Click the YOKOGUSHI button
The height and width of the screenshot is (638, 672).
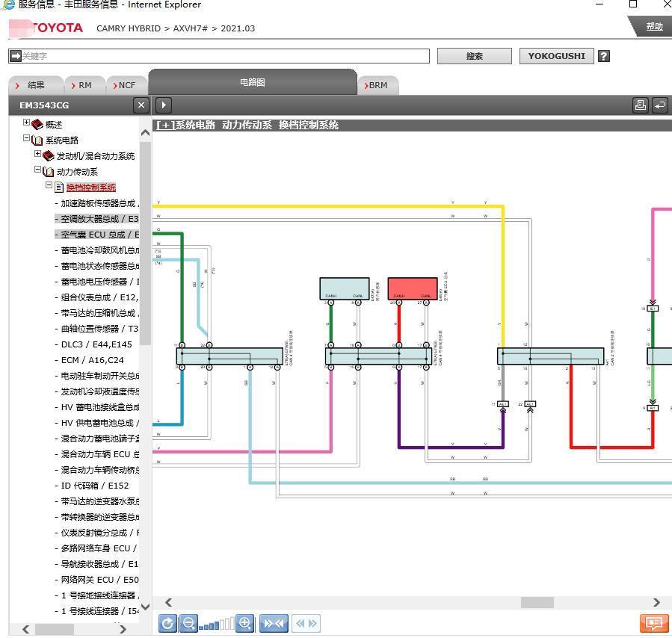click(556, 56)
